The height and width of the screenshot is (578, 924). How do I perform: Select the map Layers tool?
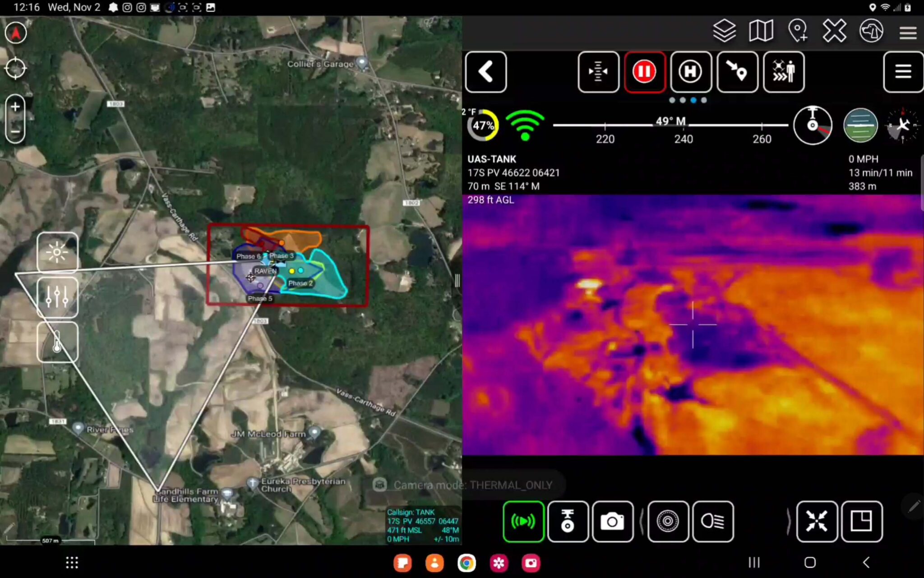click(x=725, y=31)
